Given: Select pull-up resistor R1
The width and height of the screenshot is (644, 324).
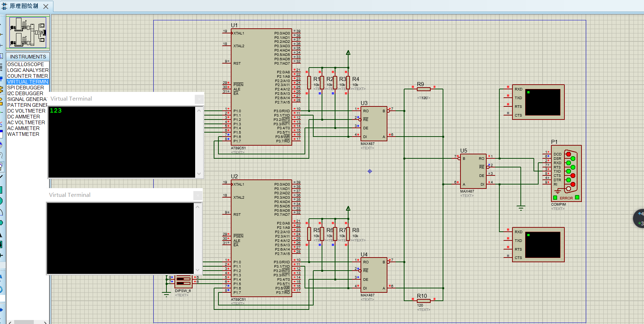Looking at the screenshot, I should coord(309,82).
